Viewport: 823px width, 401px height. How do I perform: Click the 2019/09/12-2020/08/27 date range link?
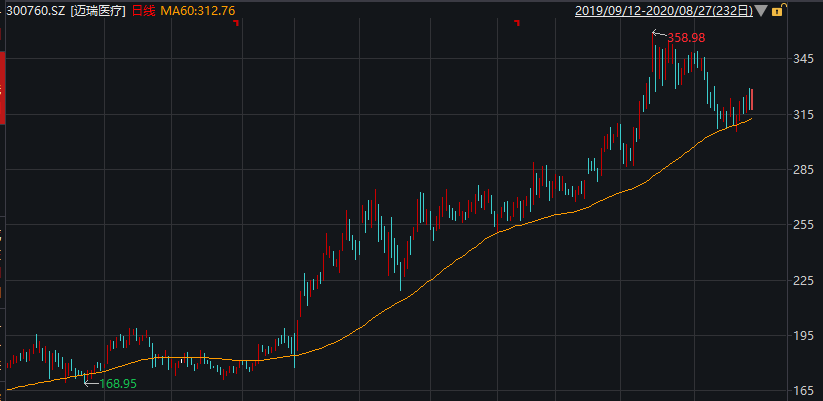coord(663,10)
